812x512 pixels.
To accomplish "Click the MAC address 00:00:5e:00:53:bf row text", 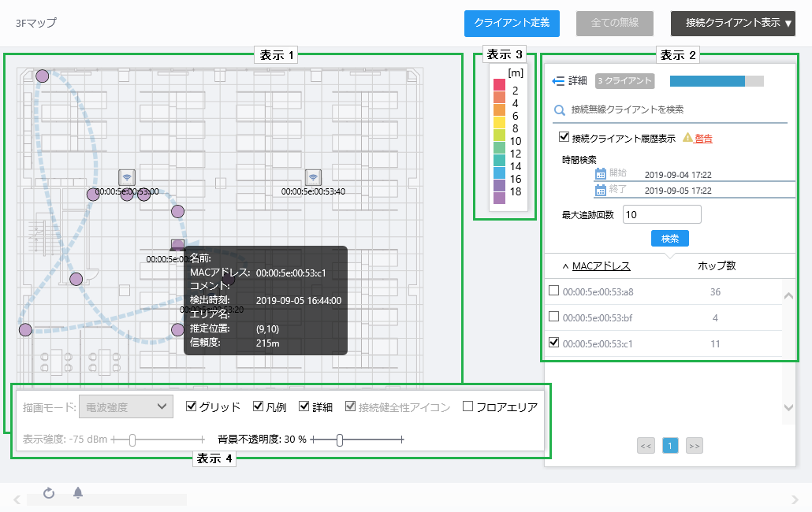I will [597, 317].
